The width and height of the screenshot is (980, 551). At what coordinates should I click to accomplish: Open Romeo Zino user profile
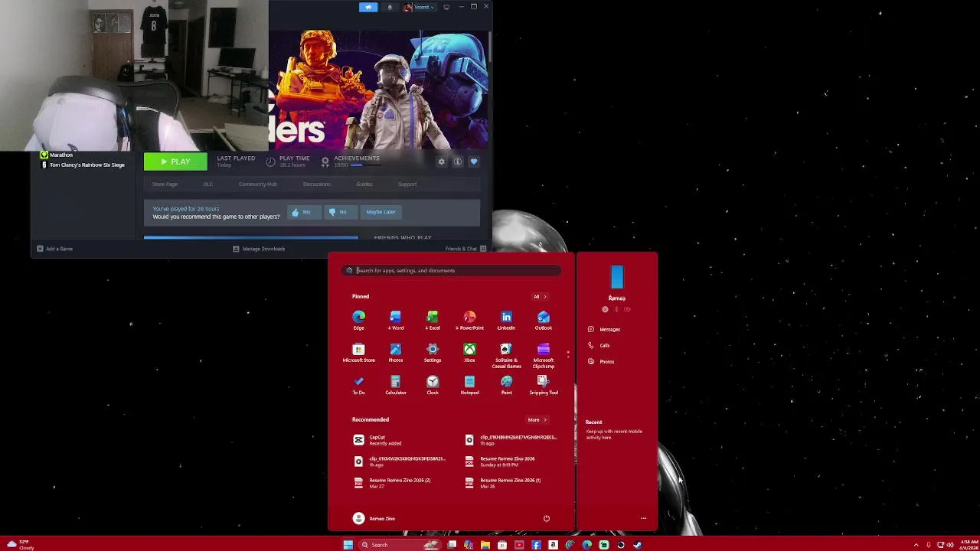click(374, 518)
